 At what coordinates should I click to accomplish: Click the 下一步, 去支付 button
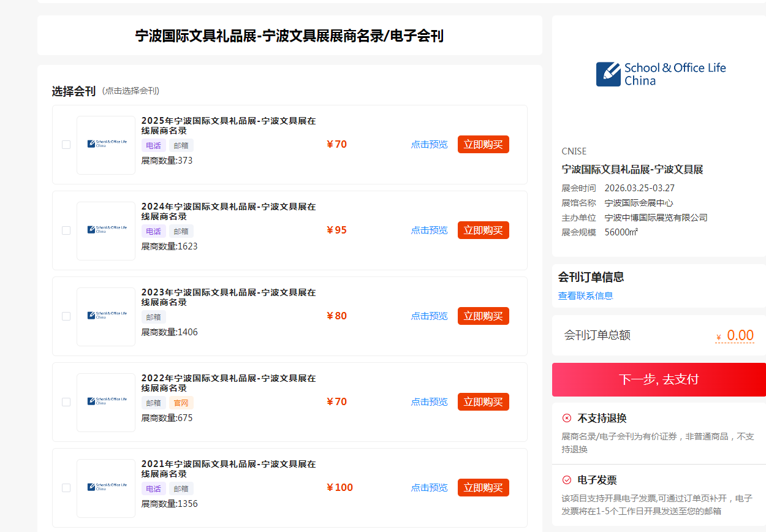[659, 379]
